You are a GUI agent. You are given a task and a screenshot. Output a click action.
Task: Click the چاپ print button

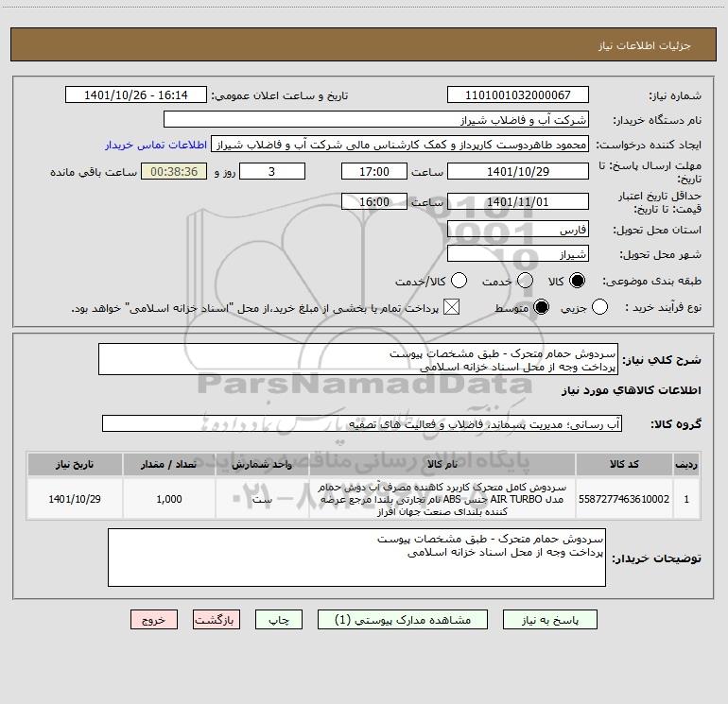tap(279, 620)
